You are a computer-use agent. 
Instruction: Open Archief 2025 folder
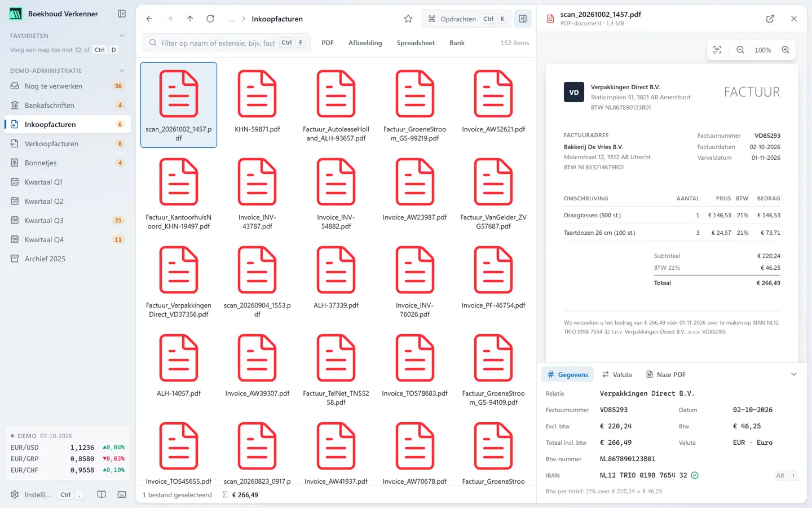[68, 259]
